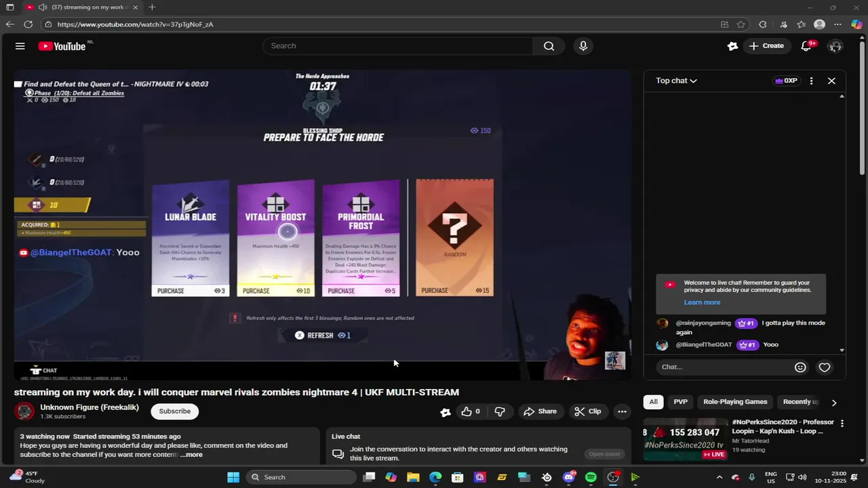Dislike the video
The image size is (868, 488).
500,411
